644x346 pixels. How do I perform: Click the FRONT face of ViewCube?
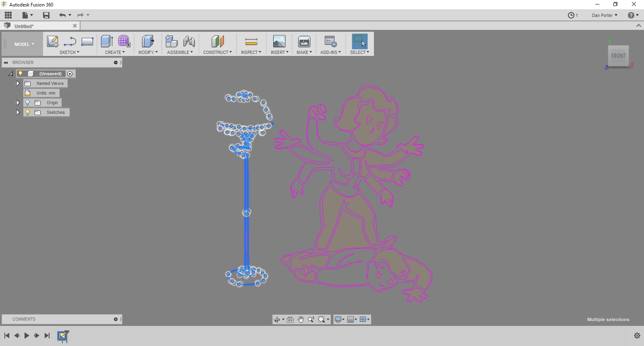618,56
